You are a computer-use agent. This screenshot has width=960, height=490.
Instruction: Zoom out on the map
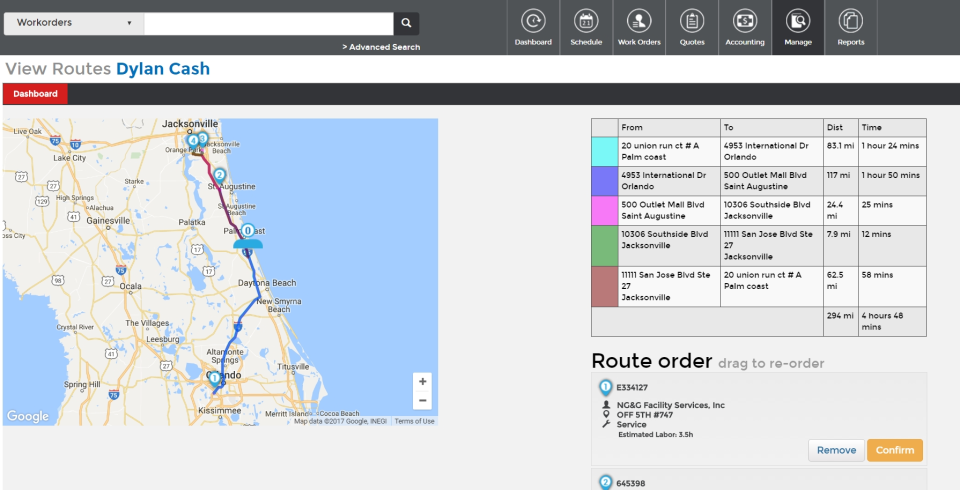coord(422,401)
